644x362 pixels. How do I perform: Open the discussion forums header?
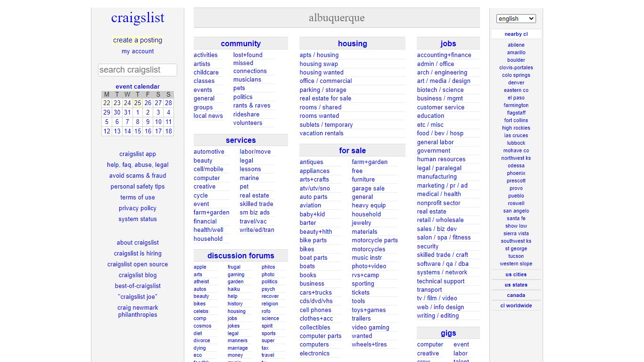(x=240, y=255)
